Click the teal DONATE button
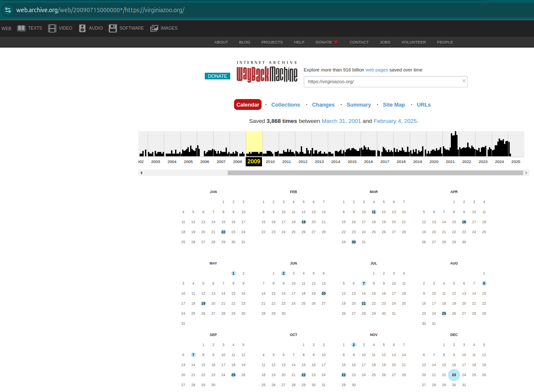This screenshot has height=392, width=534. pos(217,76)
